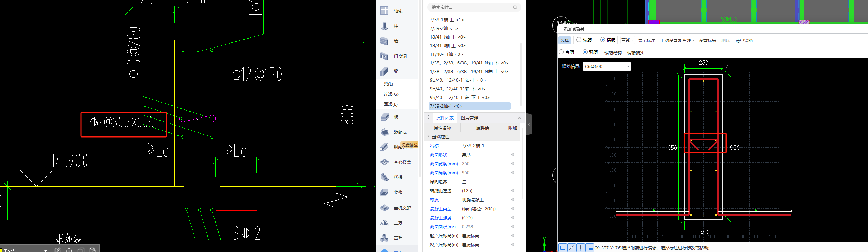Switch to the 属性列表 tab
868x252 pixels.
pos(445,118)
